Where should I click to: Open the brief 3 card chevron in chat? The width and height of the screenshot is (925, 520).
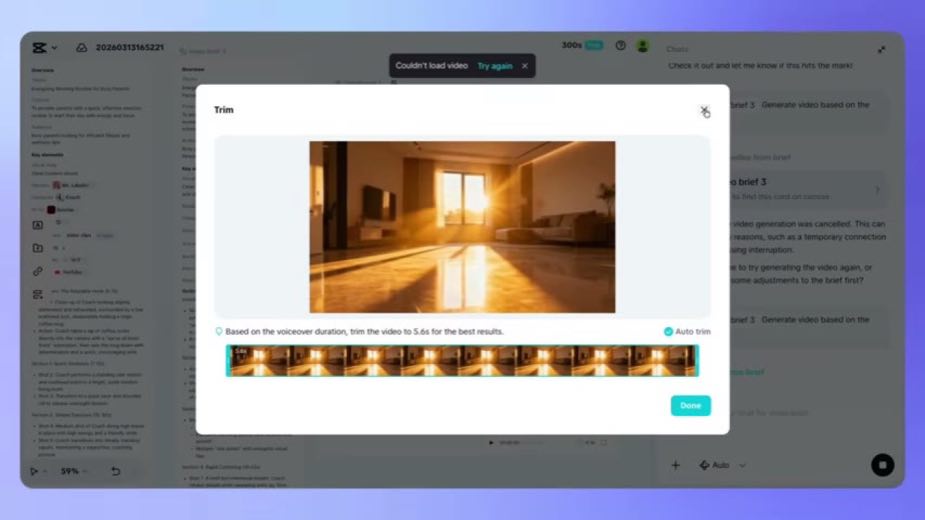tap(877, 189)
